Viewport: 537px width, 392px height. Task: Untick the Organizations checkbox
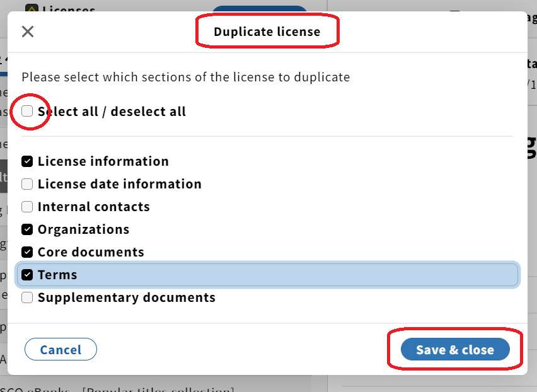(27, 229)
